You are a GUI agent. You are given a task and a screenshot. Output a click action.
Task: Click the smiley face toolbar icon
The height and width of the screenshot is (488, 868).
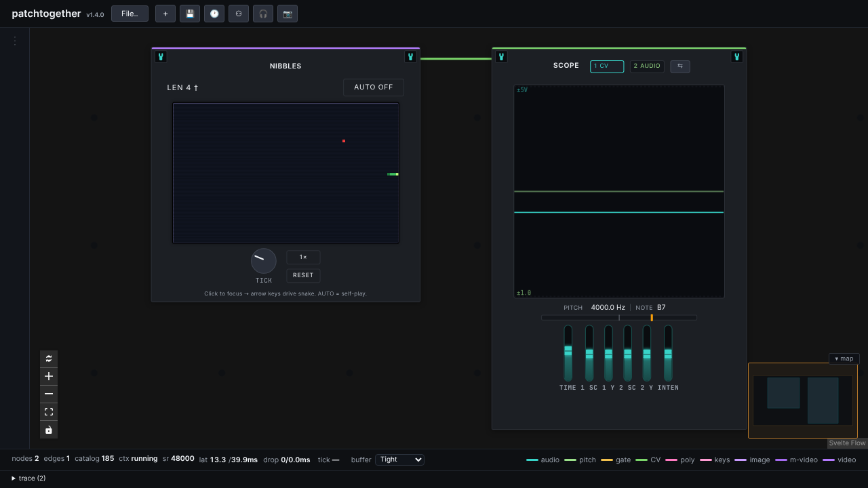pos(239,14)
